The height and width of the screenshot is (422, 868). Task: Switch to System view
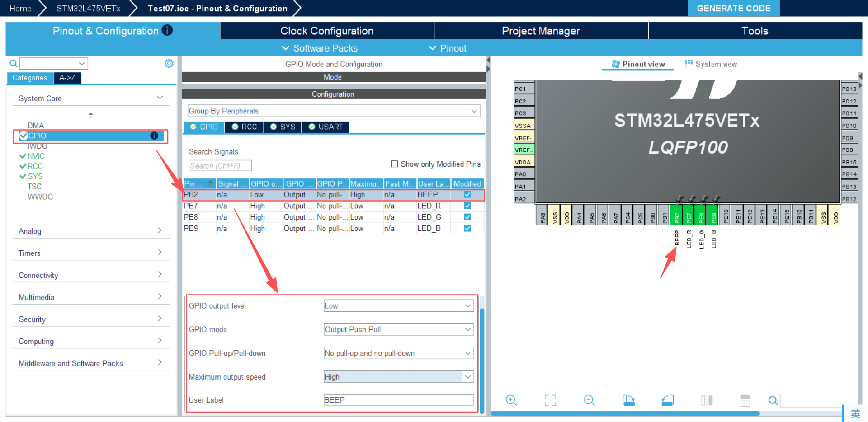click(711, 64)
